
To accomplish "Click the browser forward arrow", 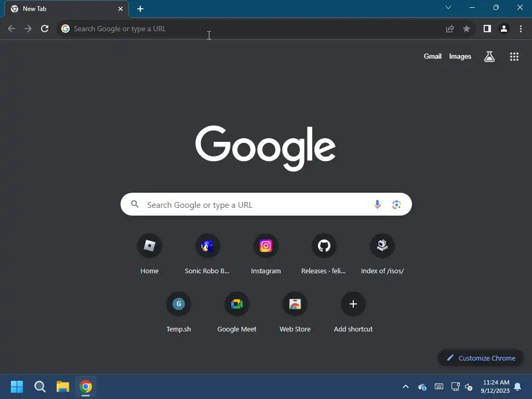I will click(28, 29).
